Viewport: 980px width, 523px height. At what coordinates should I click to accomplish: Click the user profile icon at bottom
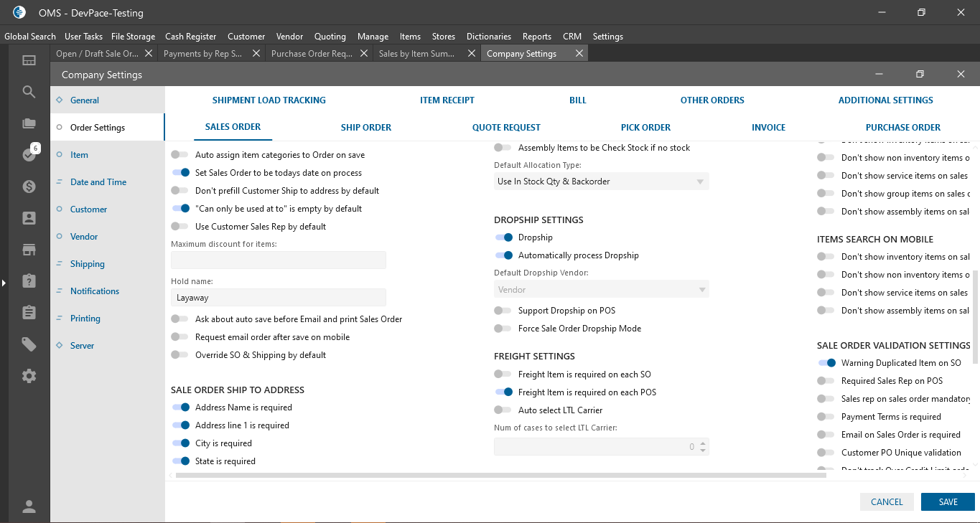pyautogui.click(x=29, y=506)
